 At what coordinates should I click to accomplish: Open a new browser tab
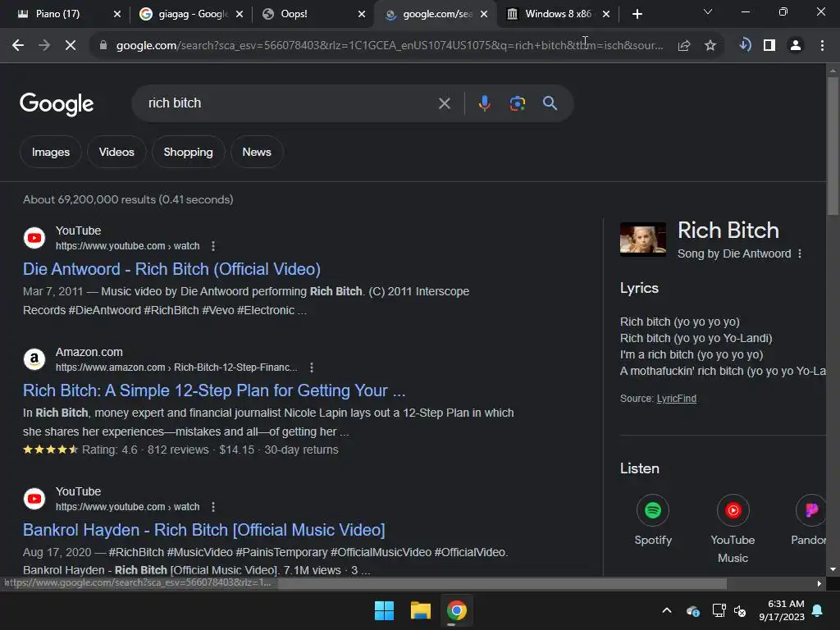637,14
